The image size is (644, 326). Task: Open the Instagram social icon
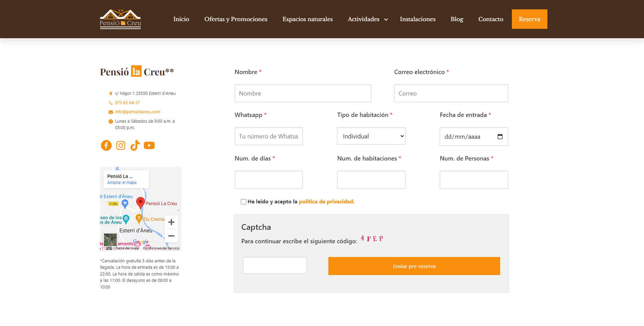121,145
